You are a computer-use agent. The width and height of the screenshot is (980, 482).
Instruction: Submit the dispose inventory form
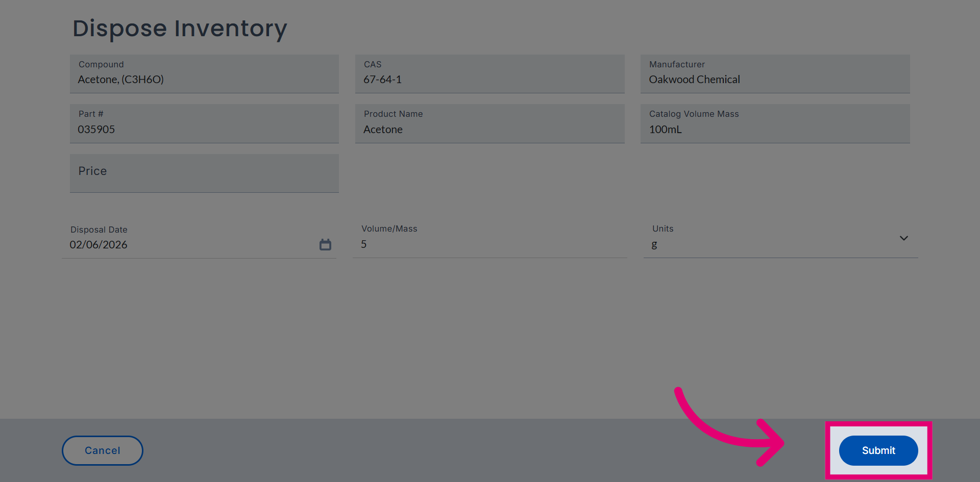[x=878, y=450]
